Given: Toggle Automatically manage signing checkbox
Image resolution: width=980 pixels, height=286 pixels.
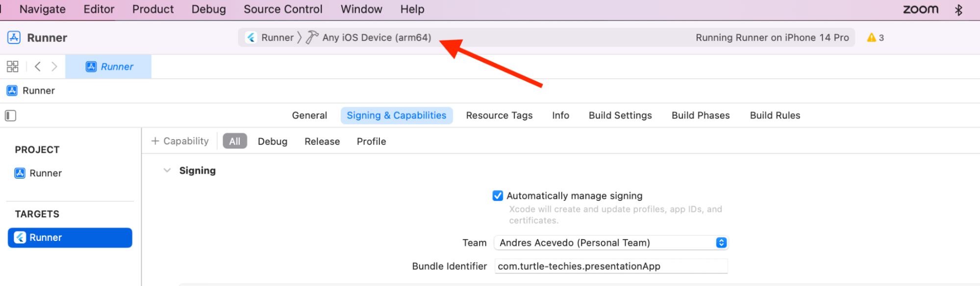Looking at the screenshot, I should (498, 196).
